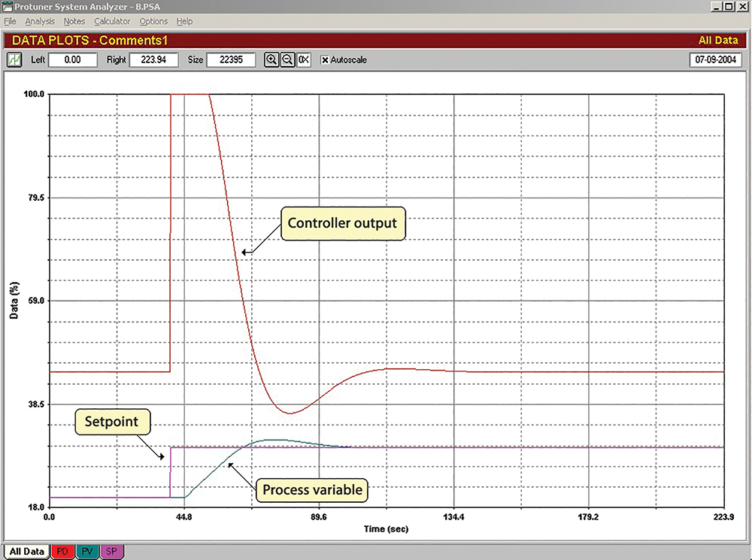Select the All Data tab
This screenshot has width=752, height=560.
click(26, 552)
